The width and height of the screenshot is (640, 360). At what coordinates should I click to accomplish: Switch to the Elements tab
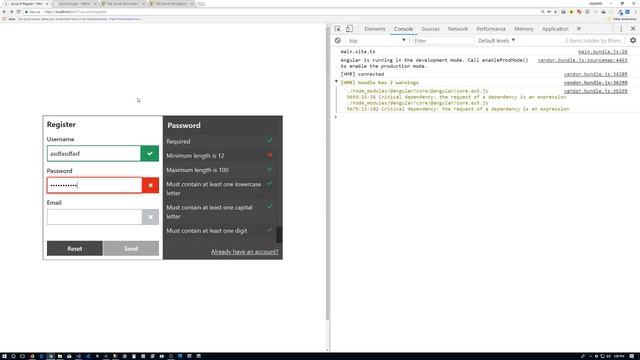(375, 29)
